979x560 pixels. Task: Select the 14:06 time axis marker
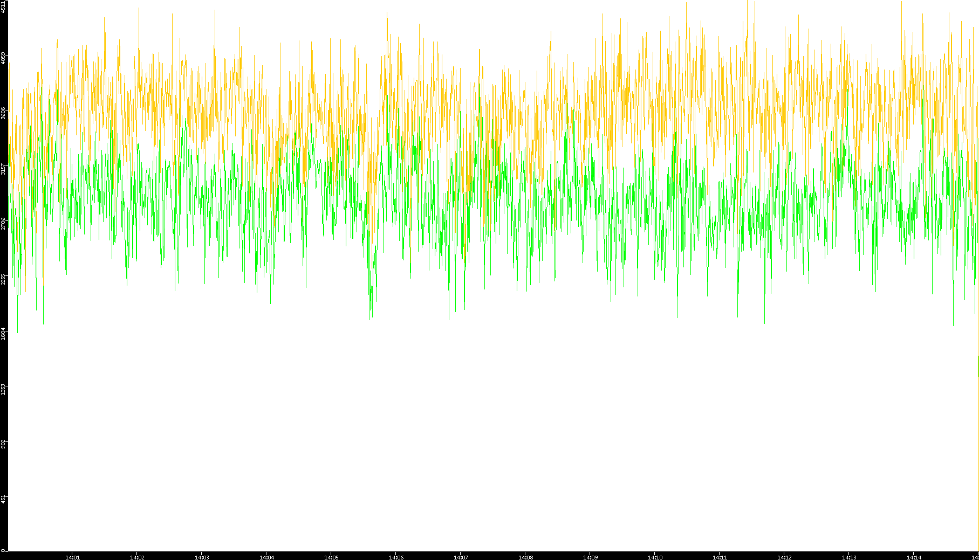(x=396, y=557)
